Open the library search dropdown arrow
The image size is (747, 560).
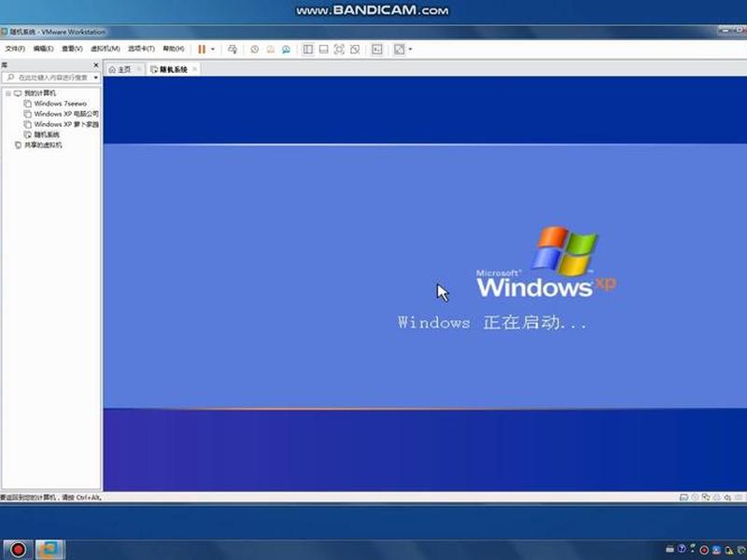pos(96,77)
